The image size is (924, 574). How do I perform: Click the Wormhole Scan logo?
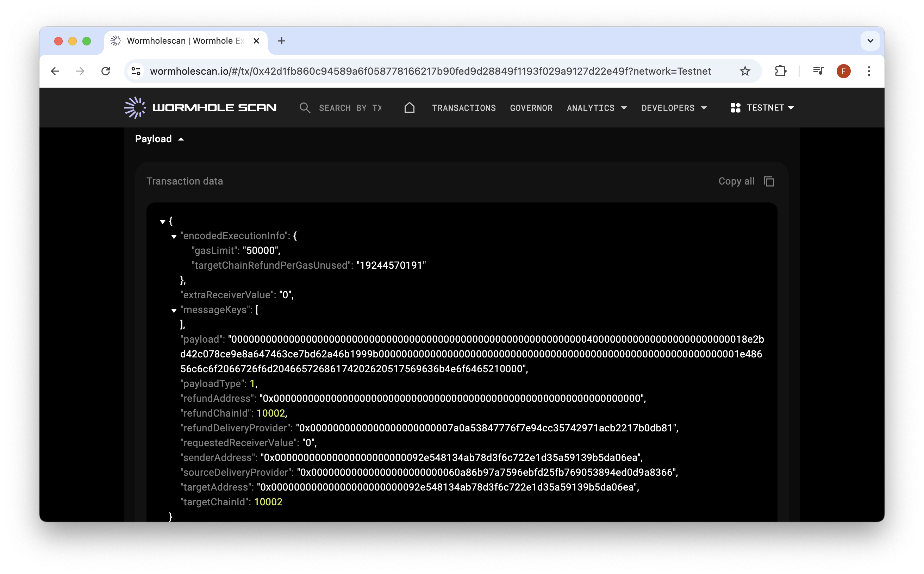pos(200,108)
